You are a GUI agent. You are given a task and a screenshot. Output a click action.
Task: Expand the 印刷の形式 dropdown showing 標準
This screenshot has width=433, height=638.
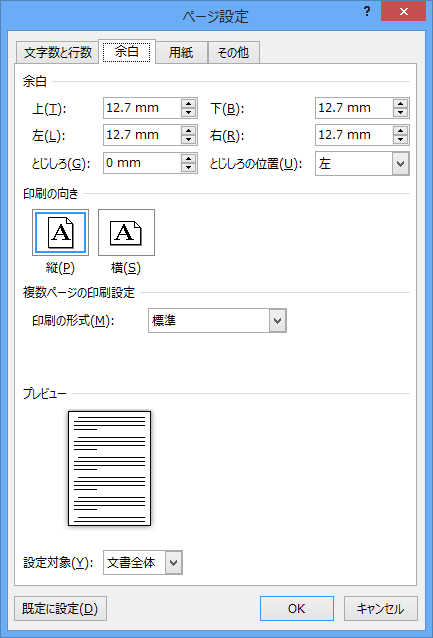(x=277, y=321)
